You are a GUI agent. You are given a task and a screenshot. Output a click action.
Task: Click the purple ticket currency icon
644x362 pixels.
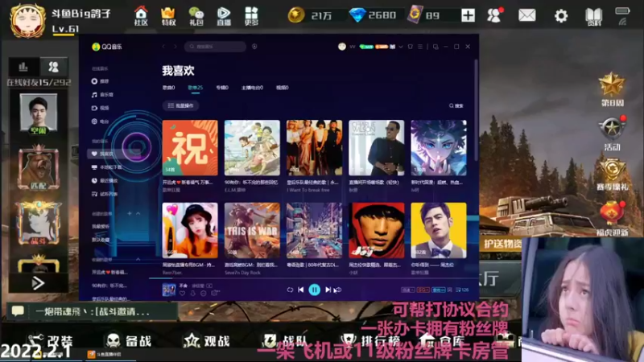[415, 14]
